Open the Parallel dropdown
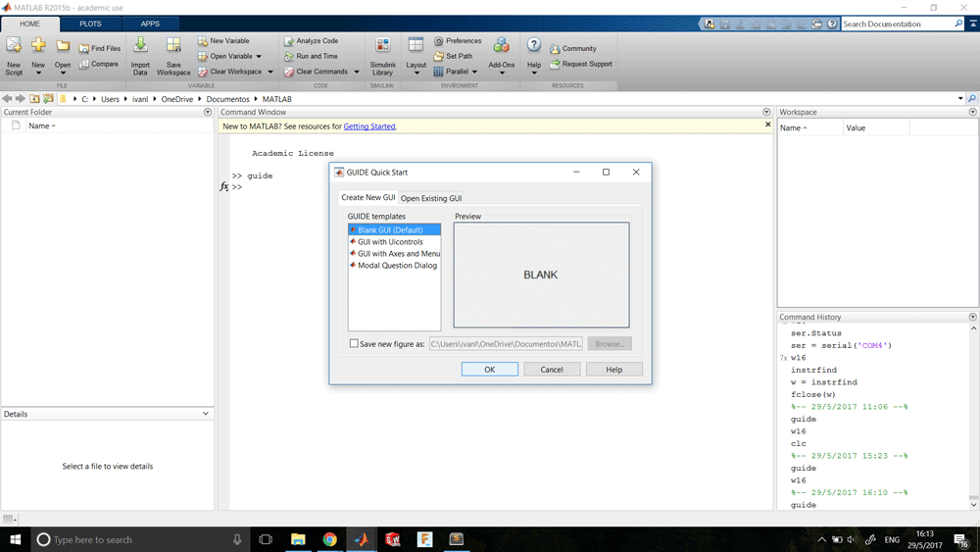980x552 pixels. (x=456, y=72)
